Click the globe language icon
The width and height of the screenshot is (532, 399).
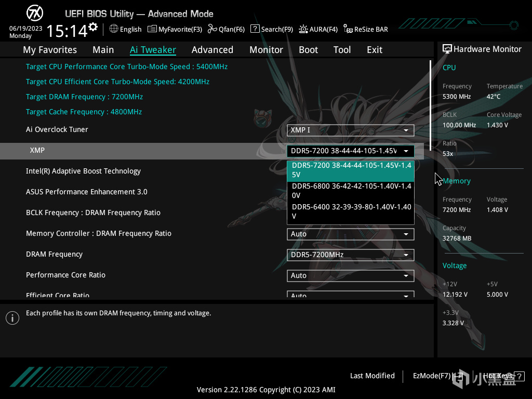pos(114,29)
